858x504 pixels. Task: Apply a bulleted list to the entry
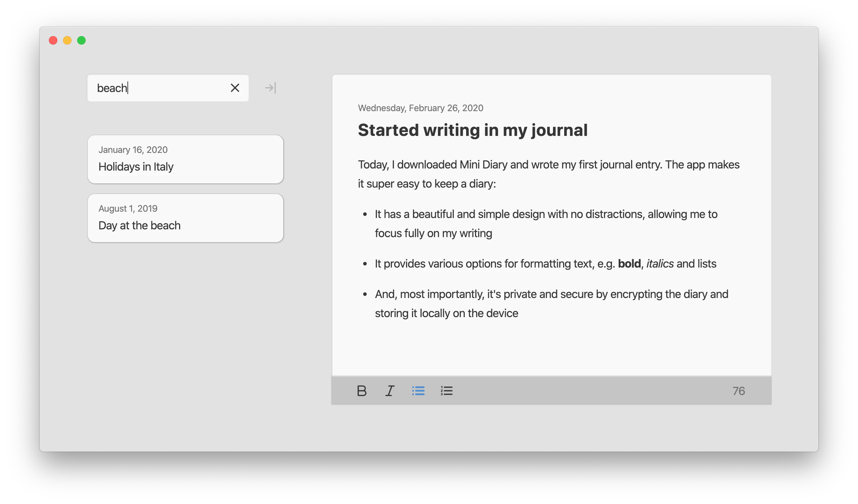[418, 390]
